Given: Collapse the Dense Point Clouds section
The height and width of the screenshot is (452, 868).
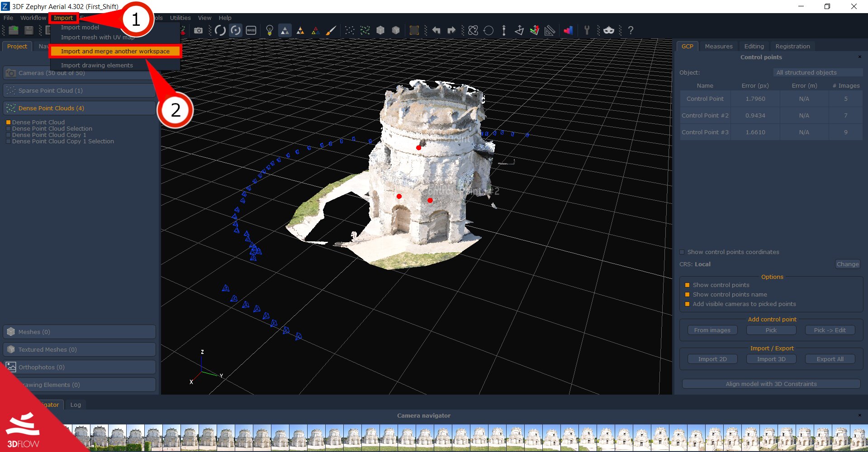Looking at the screenshot, I should [80, 108].
